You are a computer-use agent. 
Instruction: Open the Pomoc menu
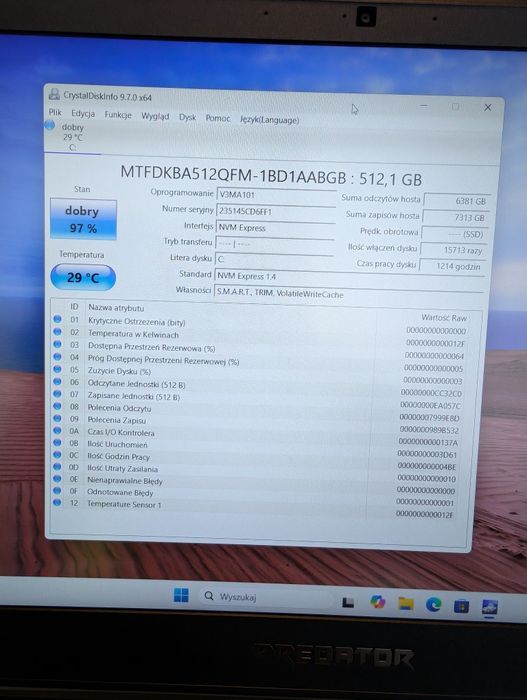(218, 118)
